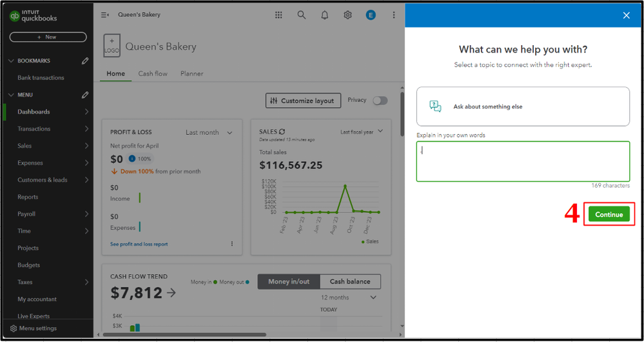Click the QuickBooks logo
644x342 pixels.
34,15
